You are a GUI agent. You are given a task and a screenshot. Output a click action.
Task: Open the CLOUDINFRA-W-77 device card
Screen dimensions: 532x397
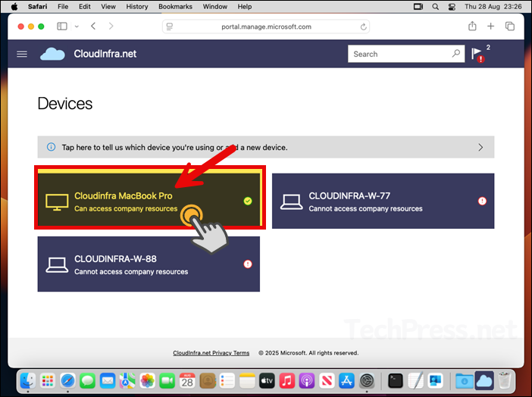383,201
